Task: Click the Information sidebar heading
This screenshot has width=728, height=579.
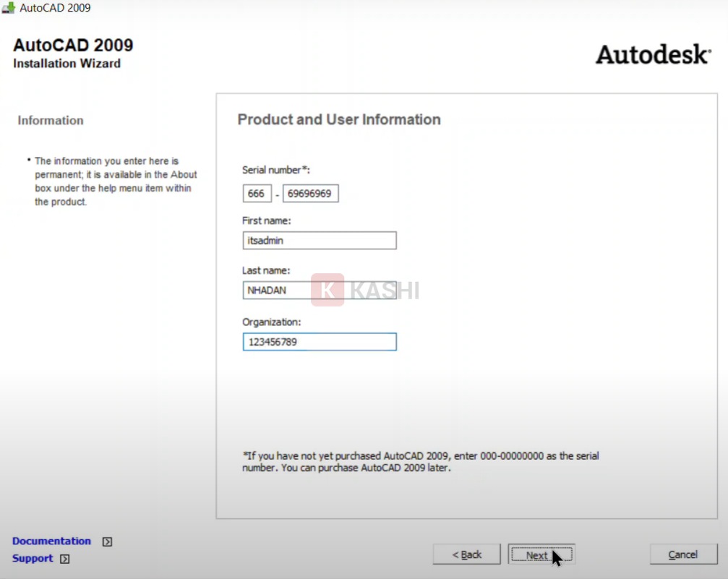Action: coord(51,121)
